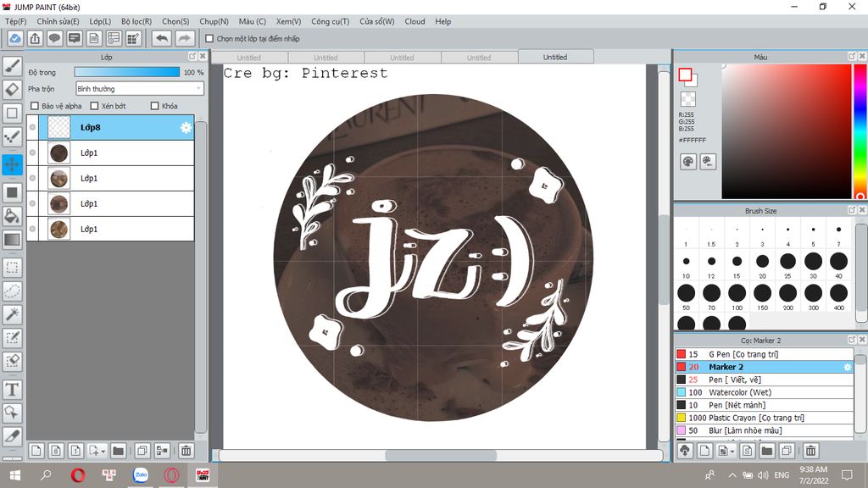Select the Eyedropper tool
This screenshot has height=488, width=868.
[x=12, y=436]
